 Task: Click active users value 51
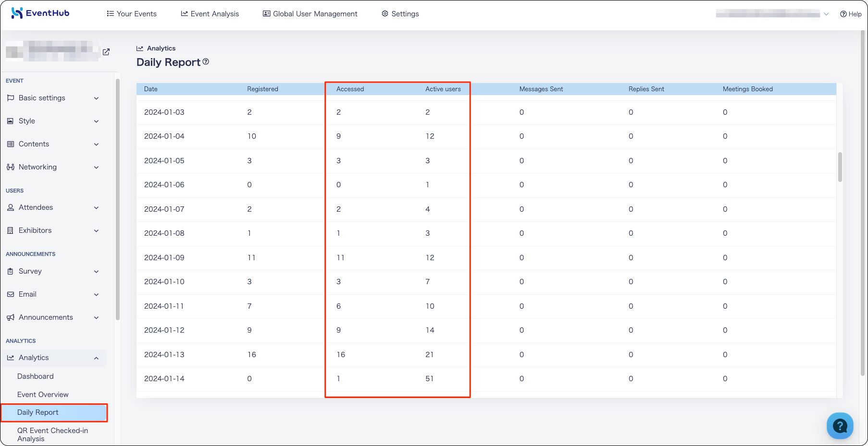pos(430,379)
